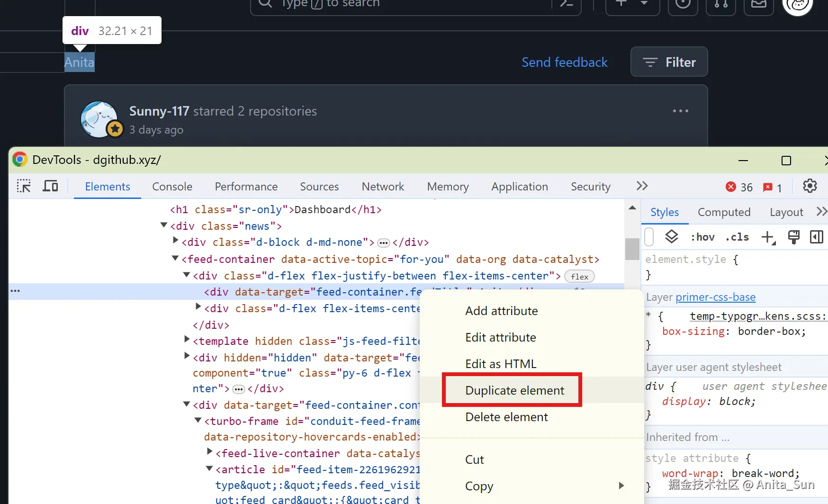
Task: Toggle the :hov element state panel
Action: click(x=702, y=237)
